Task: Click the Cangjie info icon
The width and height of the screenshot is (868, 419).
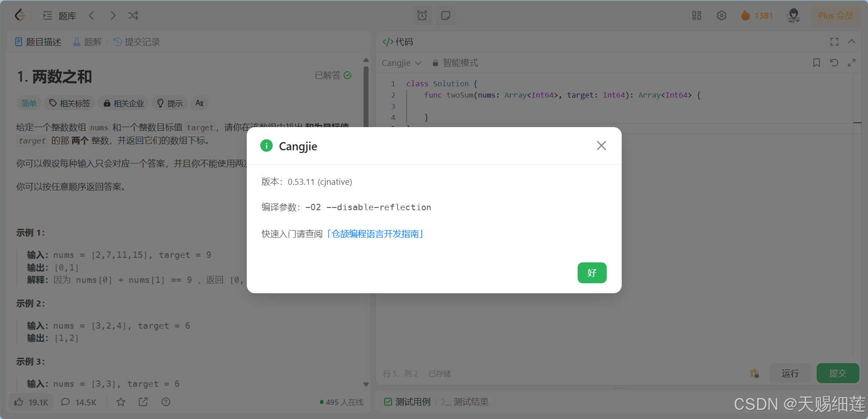Action: (x=266, y=146)
